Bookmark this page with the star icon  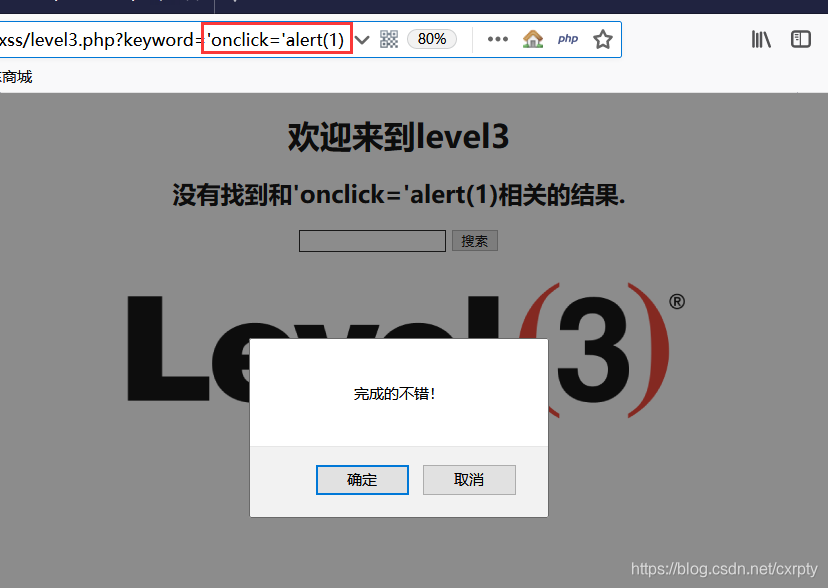pyautogui.click(x=603, y=40)
